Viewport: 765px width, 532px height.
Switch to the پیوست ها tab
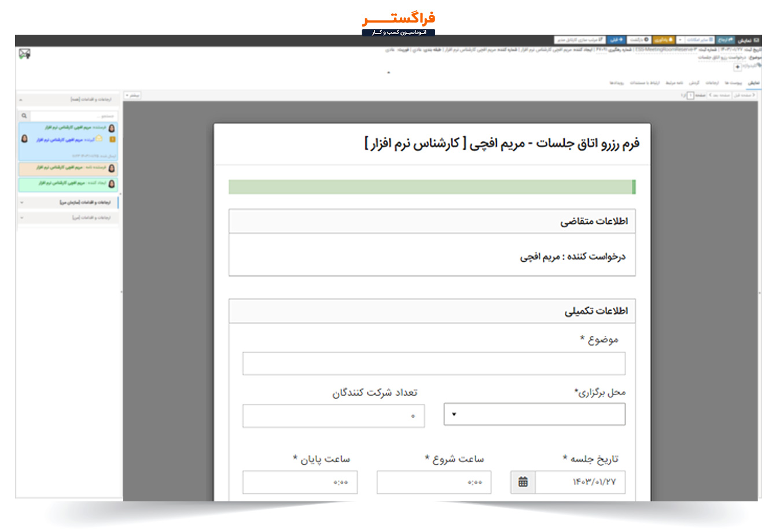click(735, 83)
